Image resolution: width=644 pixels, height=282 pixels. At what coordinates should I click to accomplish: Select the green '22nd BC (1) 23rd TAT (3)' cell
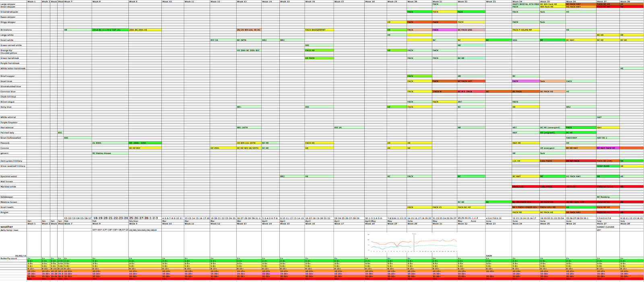[110, 30]
